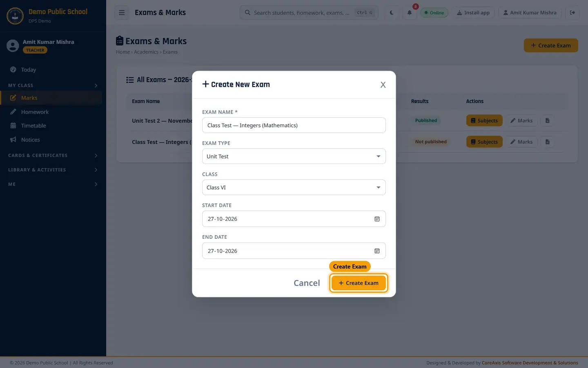The image size is (588, 368).
Task: Open Timetable from the sidebar
Action: pyautogui.click(x=51, y=126)
